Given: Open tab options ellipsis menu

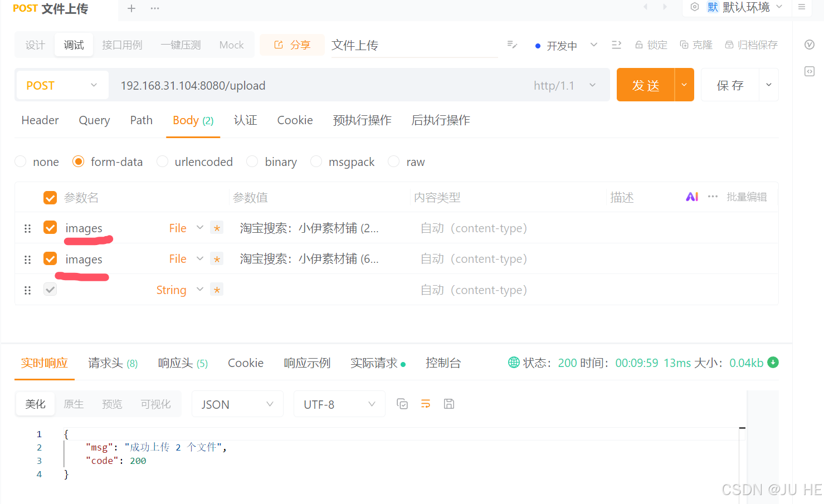Looking at the screenshot, I should [x=155, y=8].
